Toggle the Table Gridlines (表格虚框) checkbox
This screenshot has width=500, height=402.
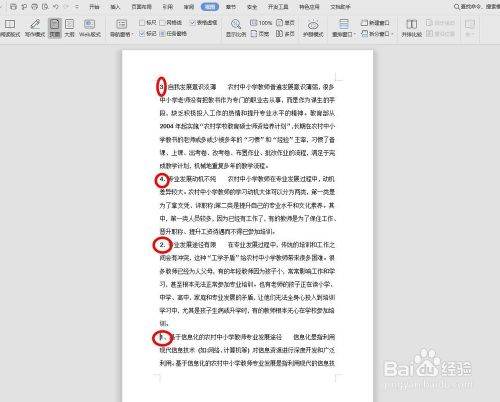pyautogui.click(x=203, y=23)
